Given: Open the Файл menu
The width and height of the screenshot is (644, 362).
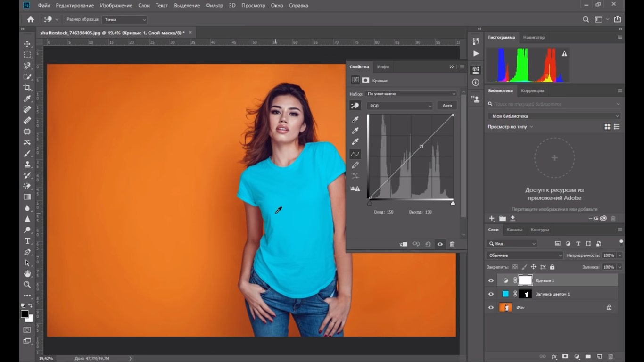Looking at the screenshot, I should click(44, 6).
